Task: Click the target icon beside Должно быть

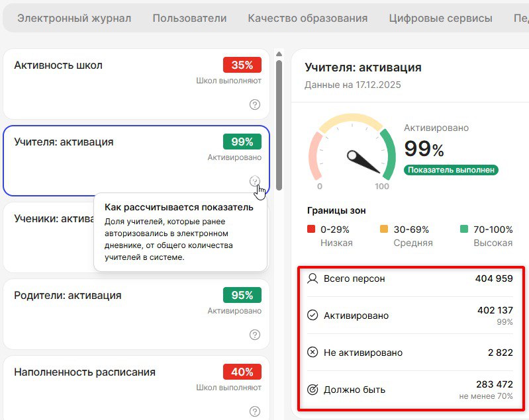Action: pyautogui.click(x=313, y=390)
